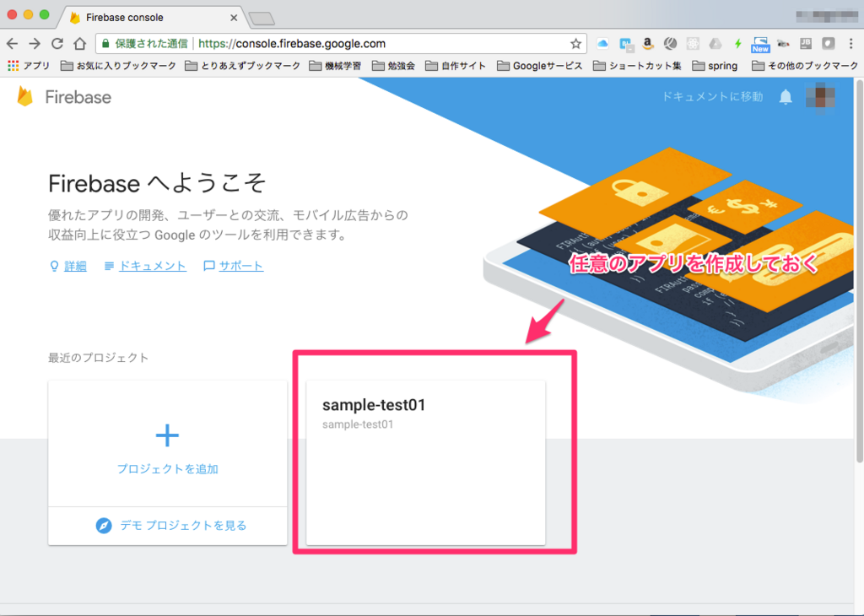This screenshot has height=616, width=864.
Task: Open Chrome's three-dot menu
Action: [851, 43]
